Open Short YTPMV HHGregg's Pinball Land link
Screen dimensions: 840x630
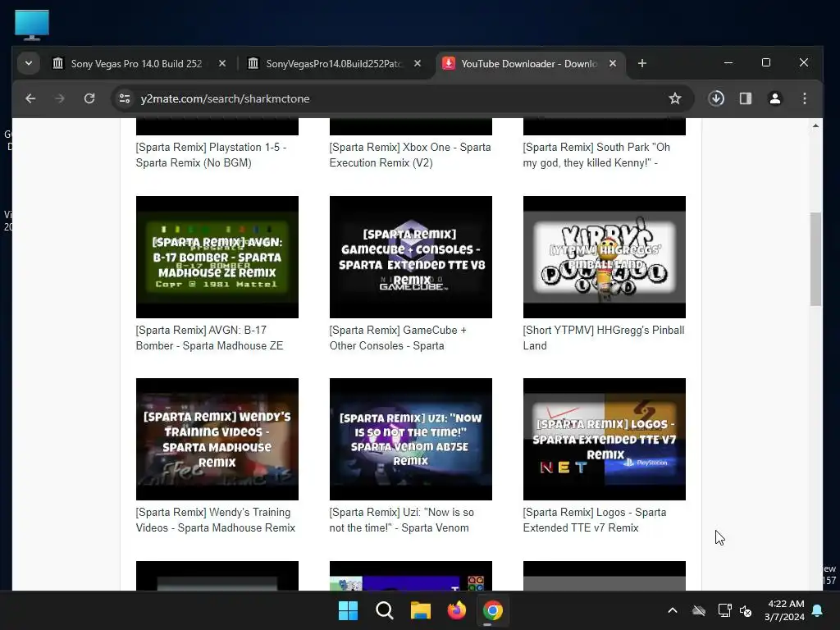point(604,338)
